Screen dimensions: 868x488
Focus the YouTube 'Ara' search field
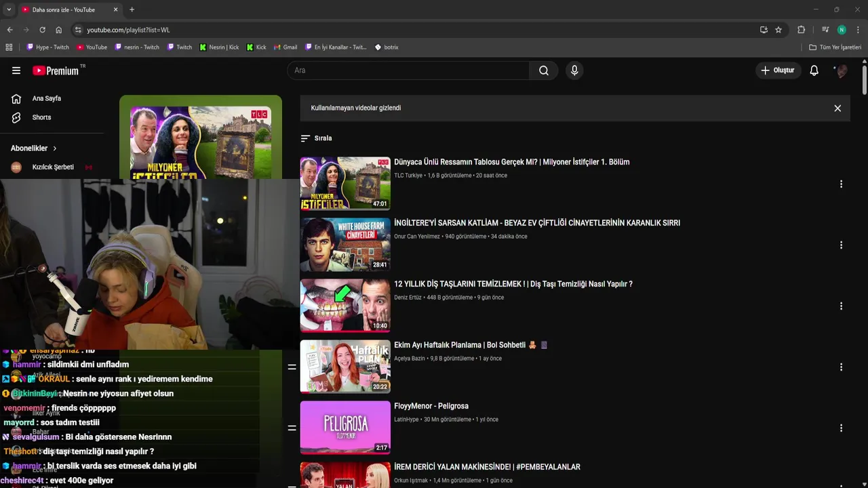(x=408, y=70)
